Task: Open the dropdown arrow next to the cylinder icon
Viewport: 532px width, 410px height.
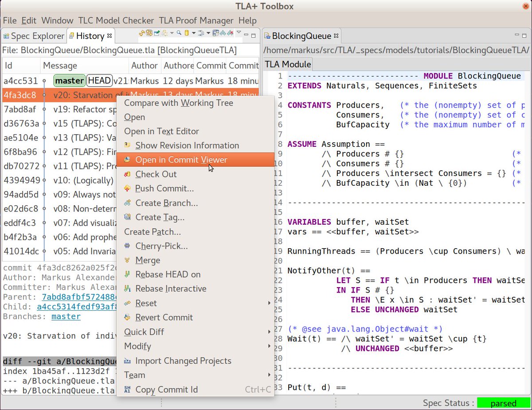Action: [193, 33]
